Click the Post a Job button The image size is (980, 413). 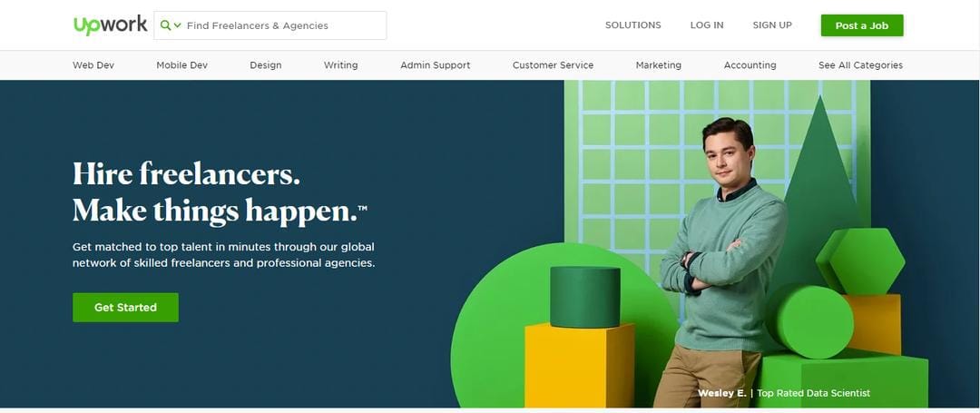(862, 25)
